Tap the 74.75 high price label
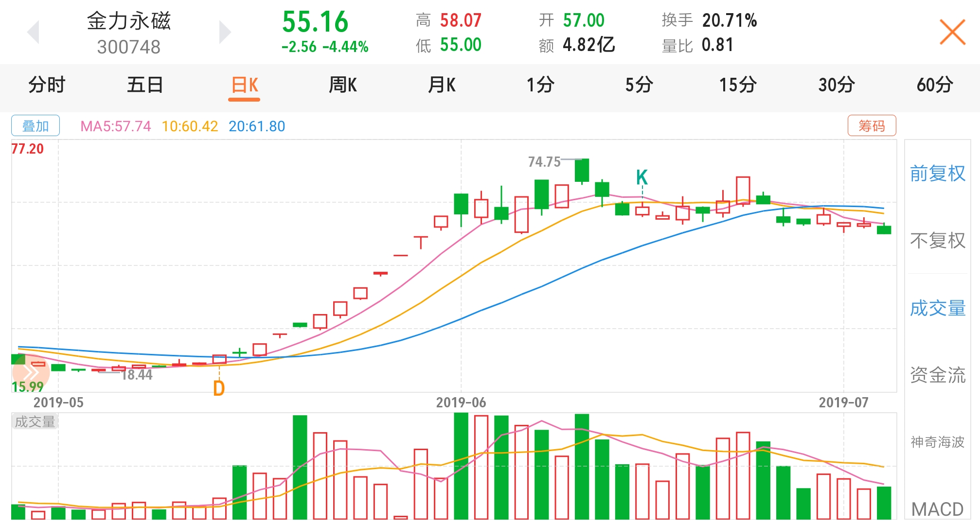This screenshot has height=525, width=980. coord(544,162)
